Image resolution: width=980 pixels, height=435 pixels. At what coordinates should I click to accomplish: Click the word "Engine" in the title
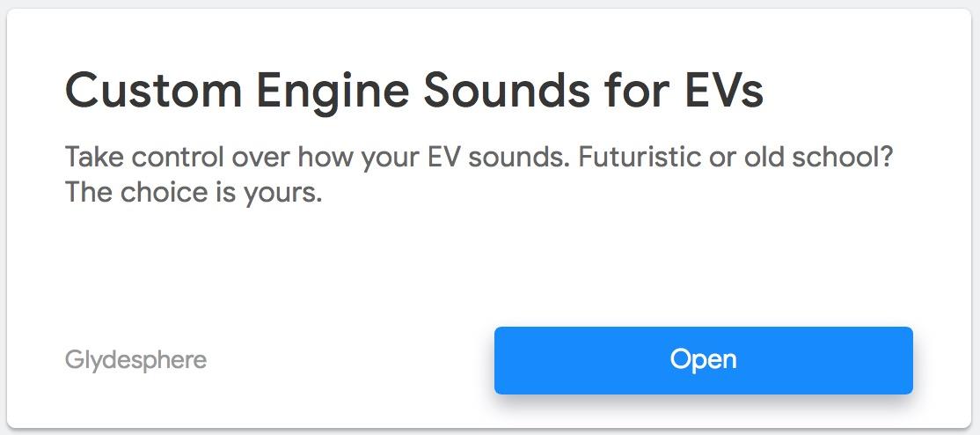coord(333,92)
